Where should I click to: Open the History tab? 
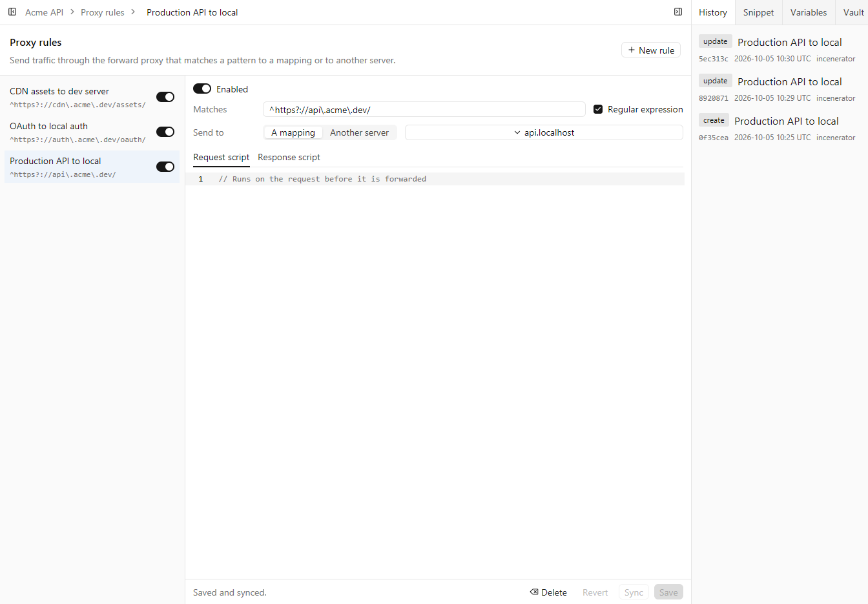coord(713,12)
